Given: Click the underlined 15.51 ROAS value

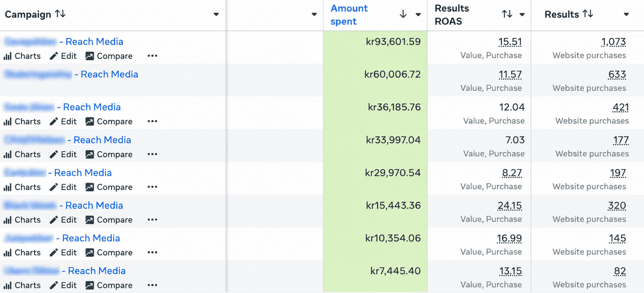Looking at the screenshot, I should (x=510, y=42).
